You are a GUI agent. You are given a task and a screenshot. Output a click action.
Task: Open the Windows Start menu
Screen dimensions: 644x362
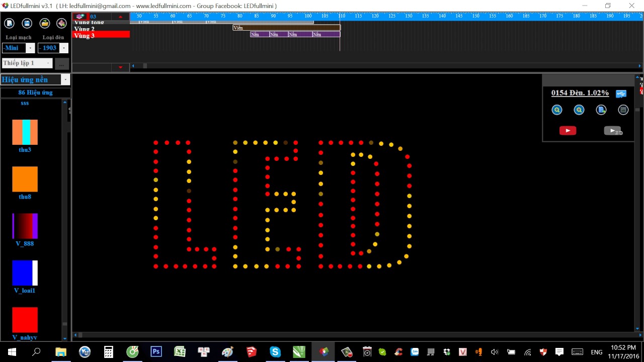coord(12,352)
